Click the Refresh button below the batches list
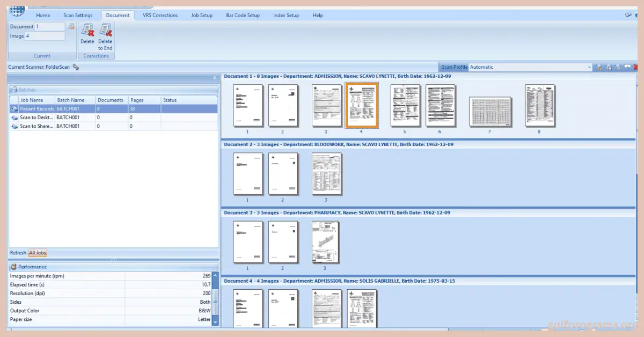644x337 pixels. pyautogui.click(x=18, y=253)
